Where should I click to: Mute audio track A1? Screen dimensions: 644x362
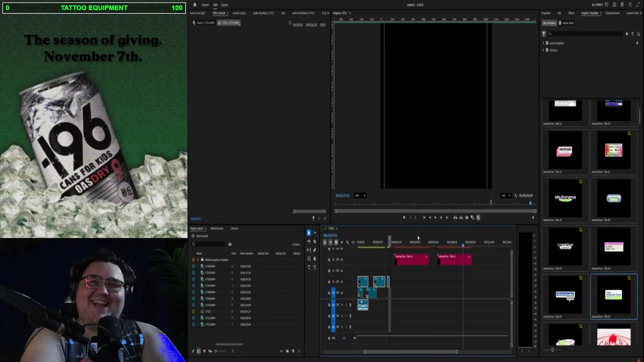point(342,305)
